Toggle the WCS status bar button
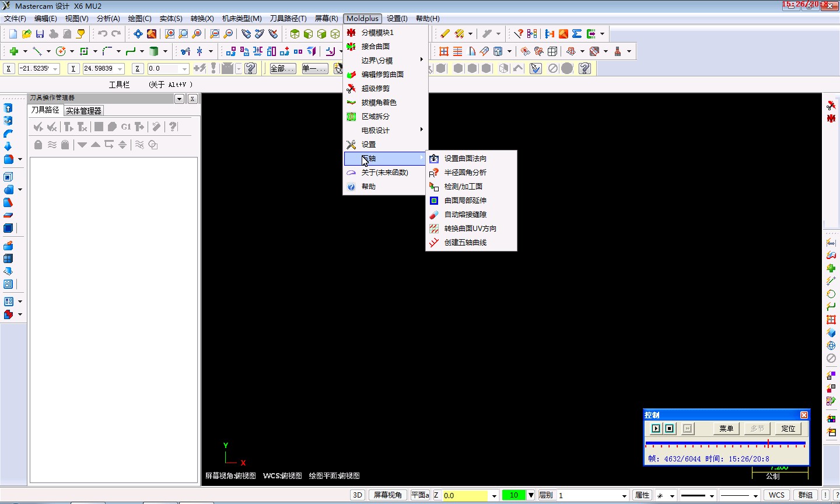 click(776, 495)
